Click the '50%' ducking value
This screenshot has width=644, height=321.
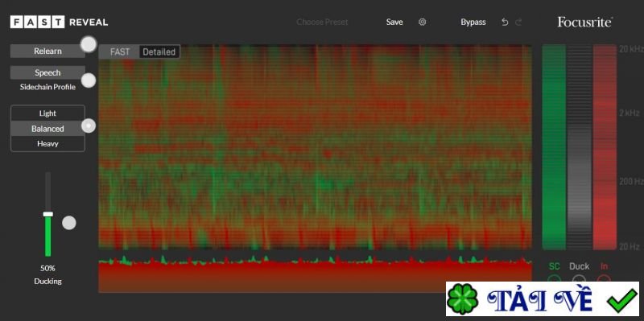click(x=47, y=268)
